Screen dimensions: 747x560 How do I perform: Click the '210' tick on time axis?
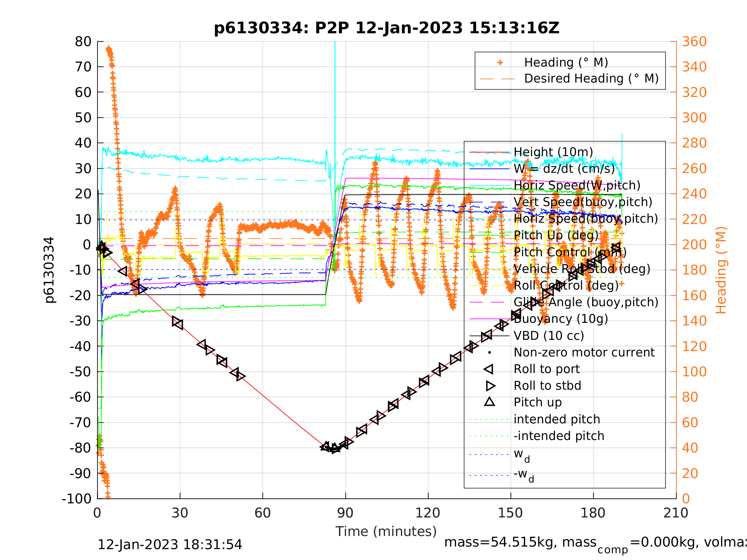[x=676, y=513]
